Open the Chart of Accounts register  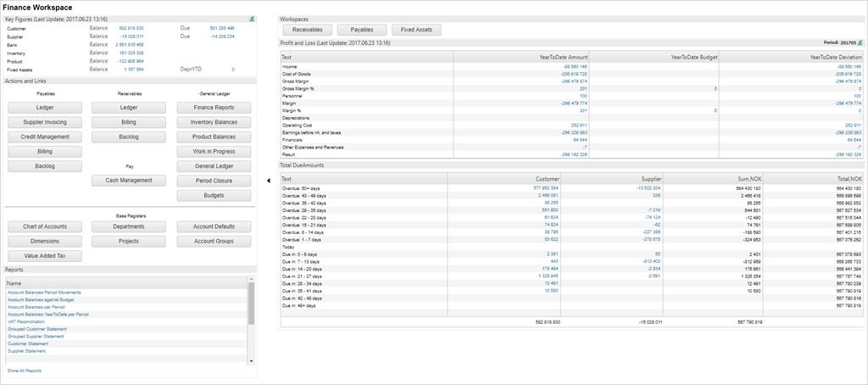pyautogui.click(x=45, y=226)
